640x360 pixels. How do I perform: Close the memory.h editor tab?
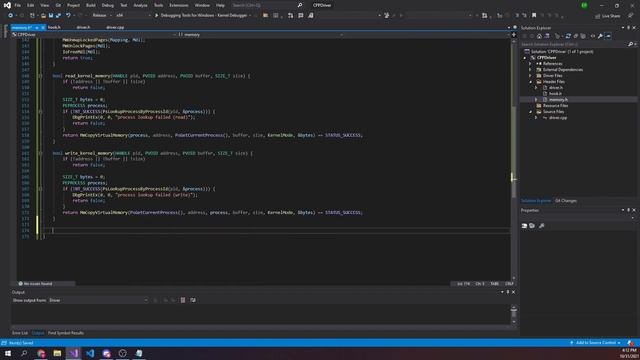tap(43, 27)
